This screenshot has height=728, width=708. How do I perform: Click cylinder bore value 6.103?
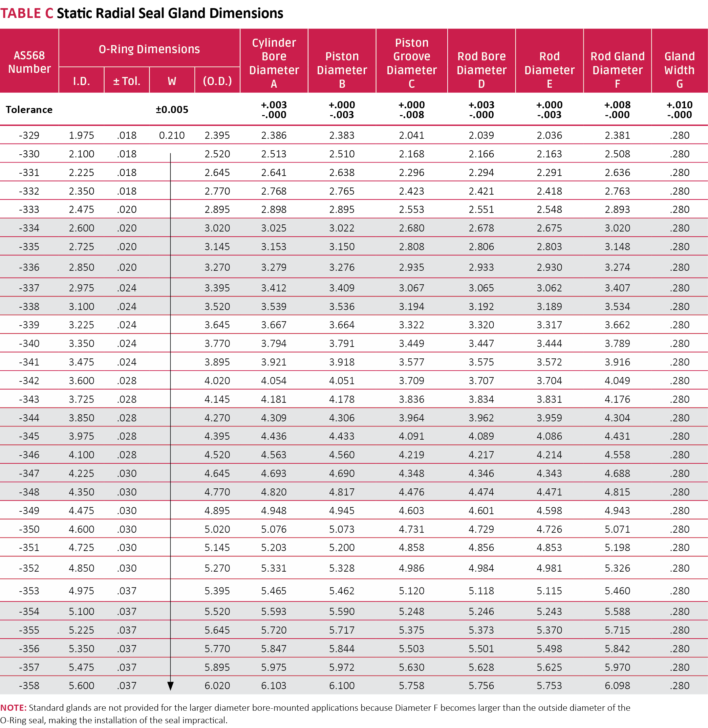point(274,685)
